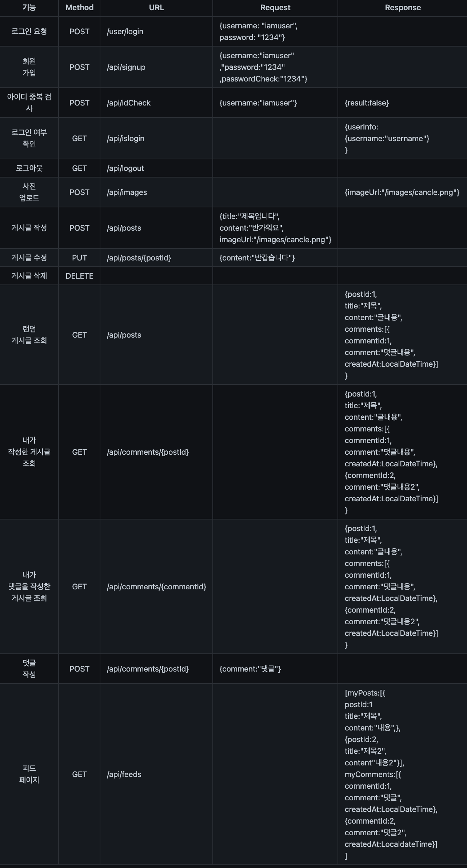Click the signup request body with passwordCheck

point(263,67)
